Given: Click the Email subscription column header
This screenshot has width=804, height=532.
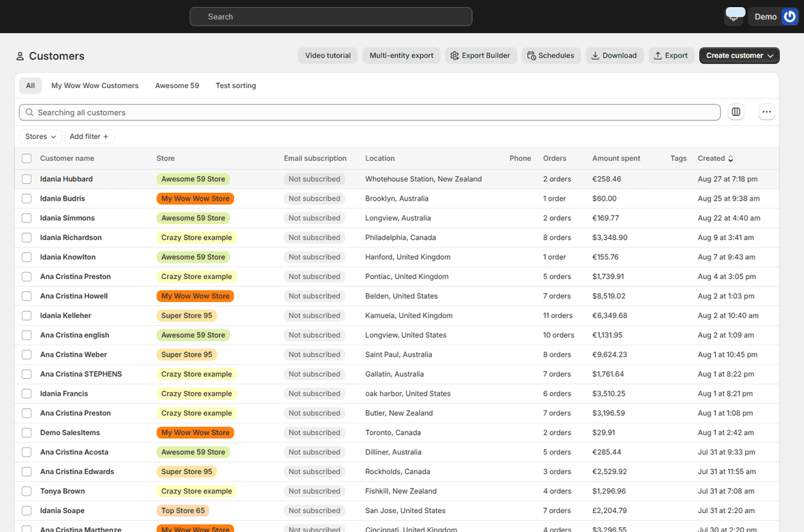Looking at the screenshot, I should click(315, 159).
